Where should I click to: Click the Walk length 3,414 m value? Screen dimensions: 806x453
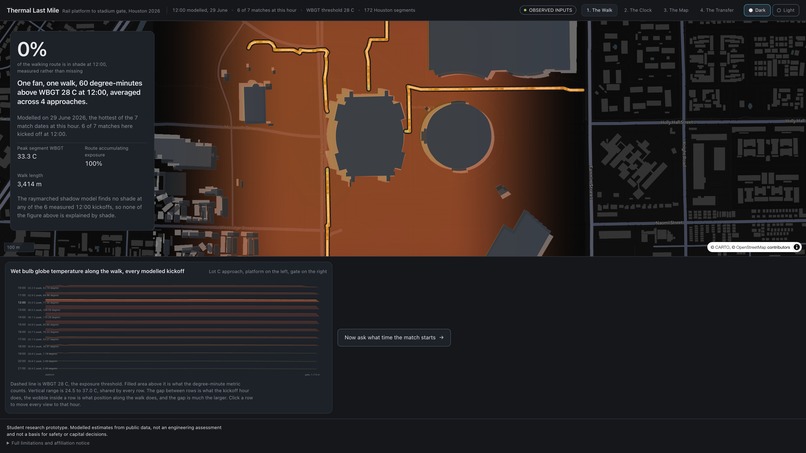(x=29, y=184)
